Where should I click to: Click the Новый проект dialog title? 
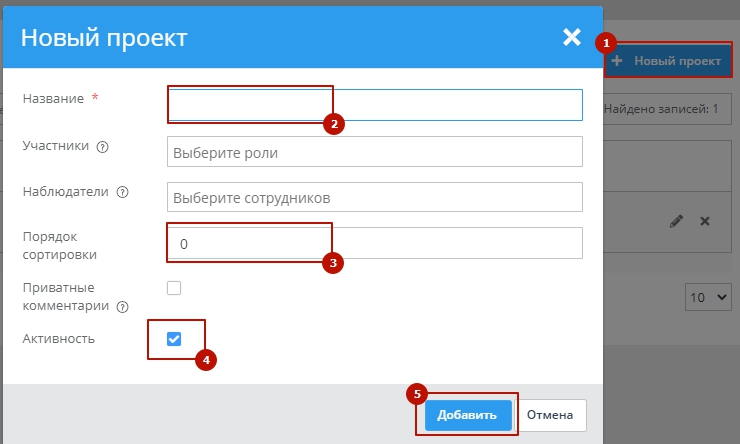[104, 38]
